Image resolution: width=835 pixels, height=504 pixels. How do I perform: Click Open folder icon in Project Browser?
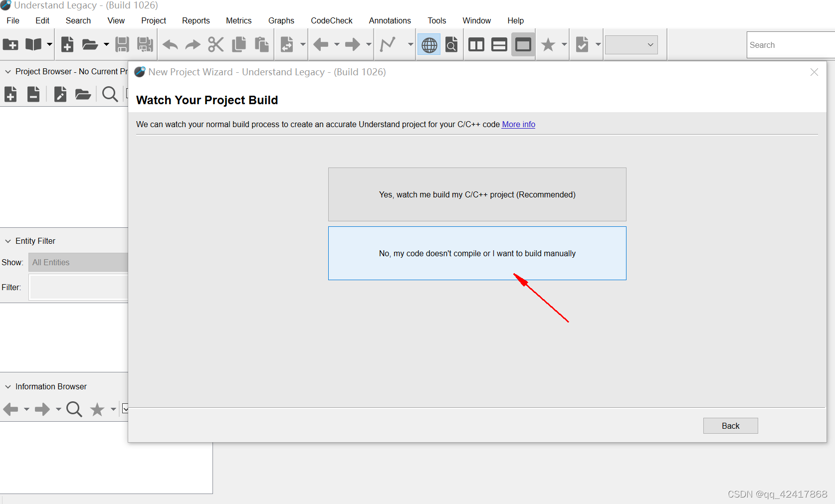click(x=83, y=94)
